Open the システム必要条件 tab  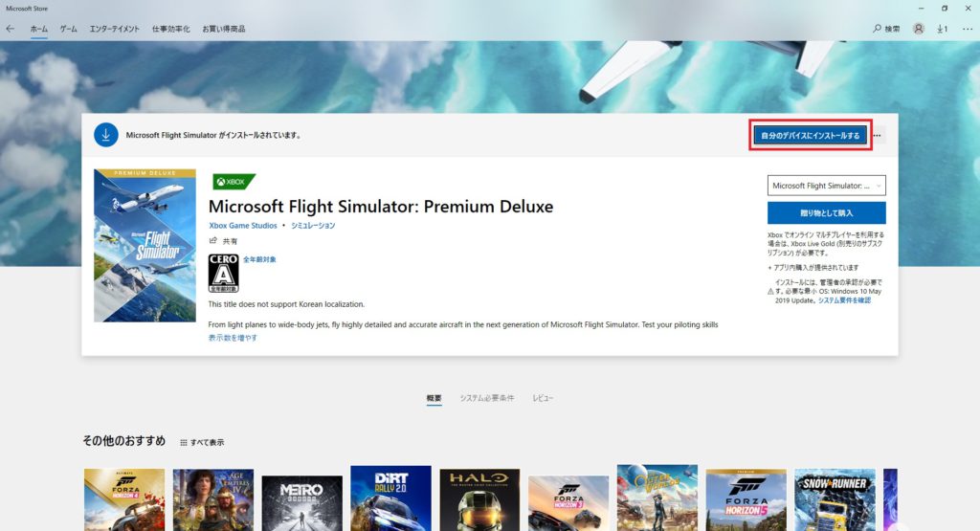487,398
